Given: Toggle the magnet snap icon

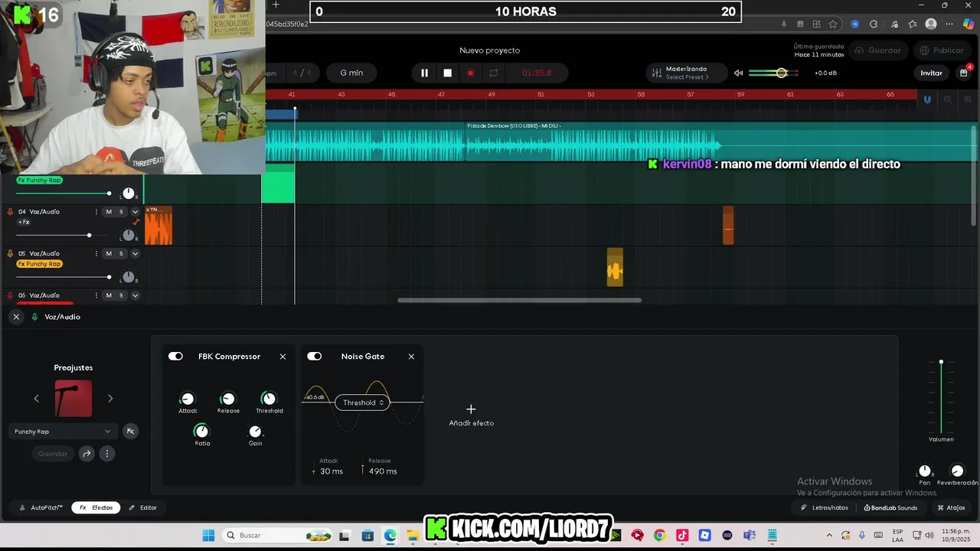Looking at the screenshot, I should [927, 99].
